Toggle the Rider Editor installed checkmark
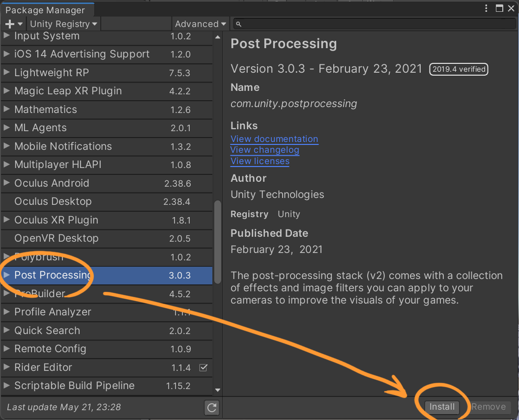Image resolution: width=519 pixels, height=420 pixels. coord(203,367)
